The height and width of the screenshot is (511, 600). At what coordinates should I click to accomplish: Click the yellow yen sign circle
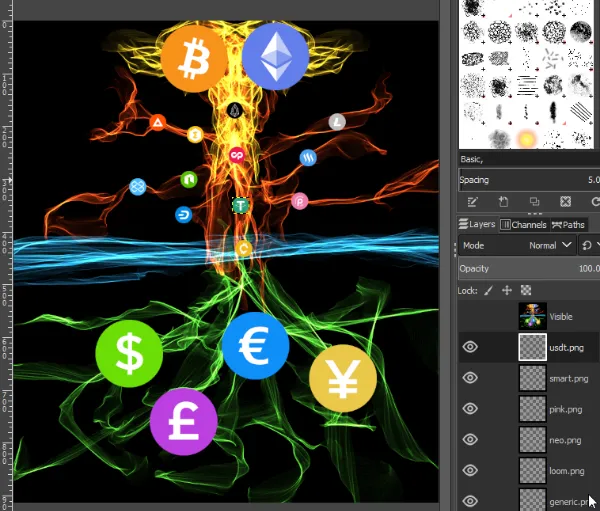[343, 378]
